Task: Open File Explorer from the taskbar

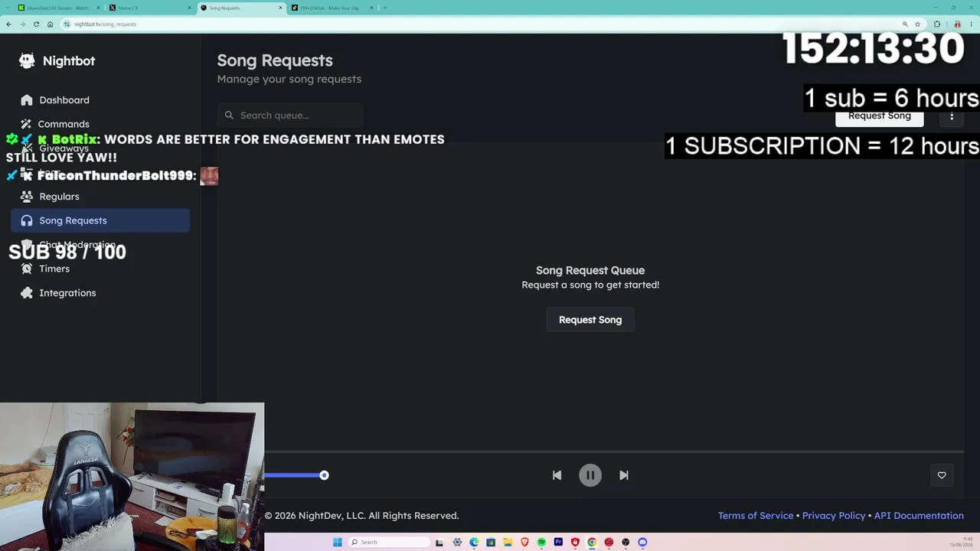Action: [508, 543]
